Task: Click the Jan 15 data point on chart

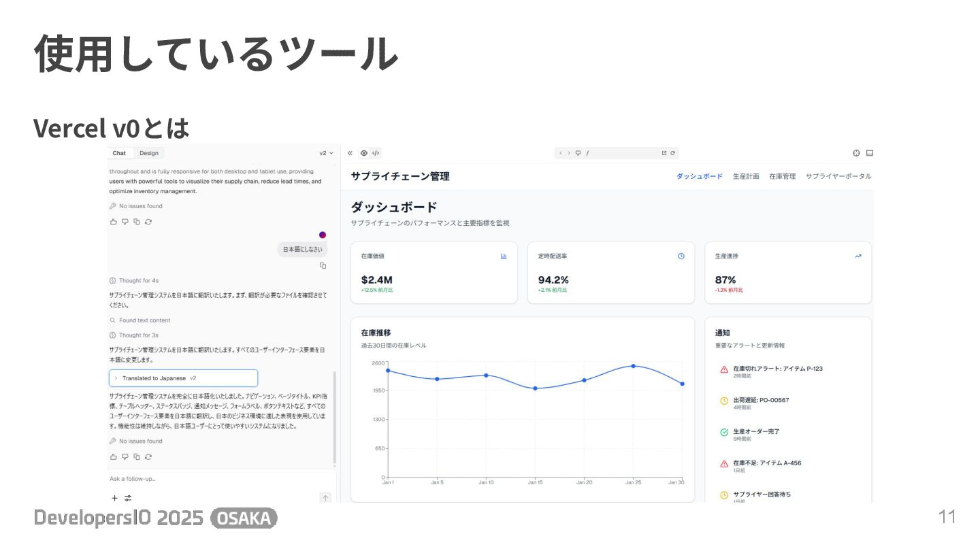Action: click(x=535, y=388)
